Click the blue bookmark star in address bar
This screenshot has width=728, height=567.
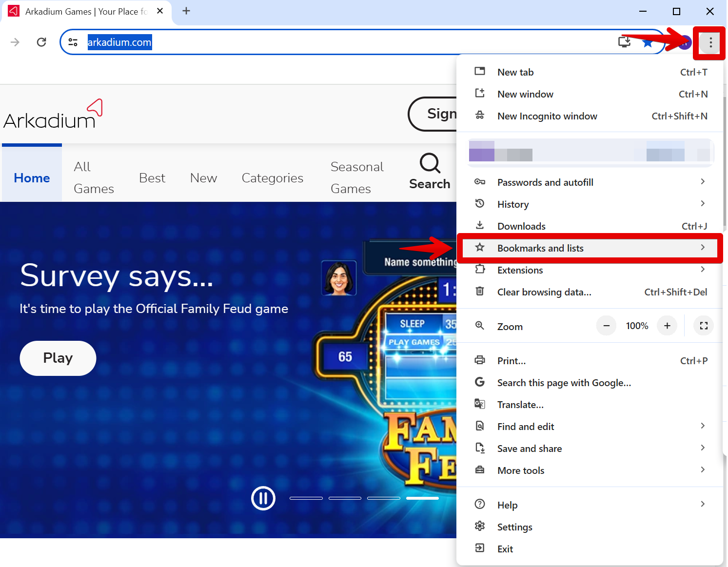(648, 42)
